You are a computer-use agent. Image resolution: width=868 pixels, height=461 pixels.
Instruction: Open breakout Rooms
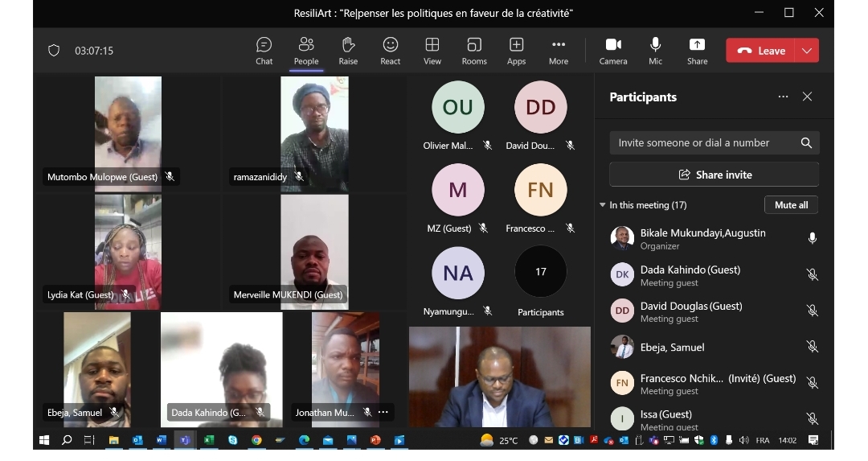[x=474, y=51]
